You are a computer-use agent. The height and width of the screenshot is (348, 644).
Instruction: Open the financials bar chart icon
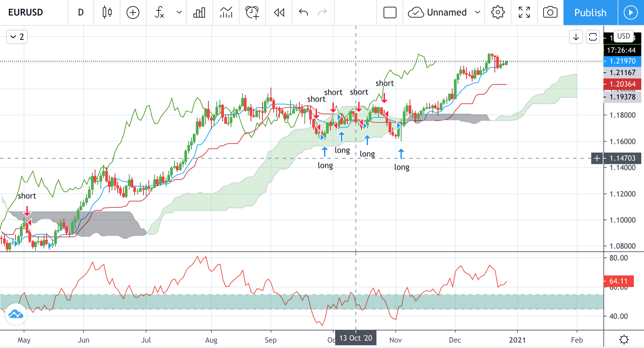pyautogui.click(x=199, y=13)
